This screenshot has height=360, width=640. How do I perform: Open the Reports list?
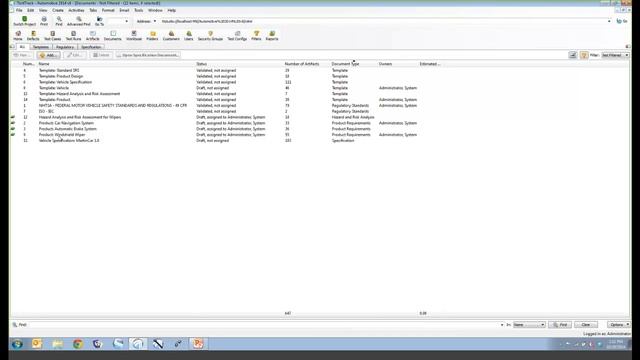coord(272,36)
